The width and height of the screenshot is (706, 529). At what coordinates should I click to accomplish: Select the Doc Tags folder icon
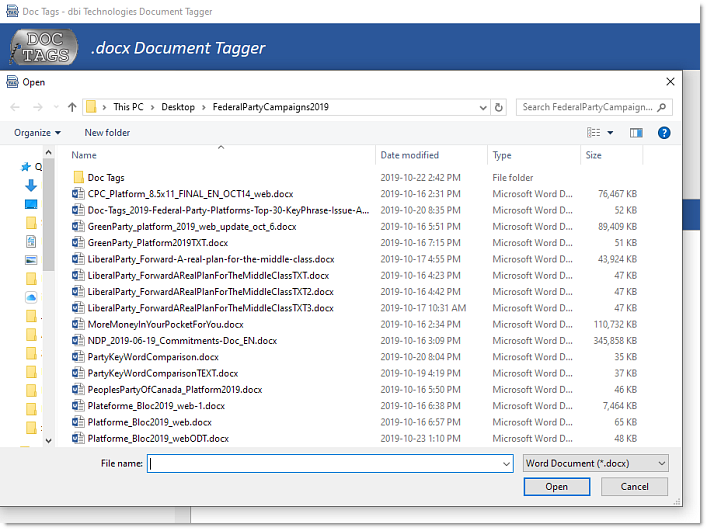[78, 177]
